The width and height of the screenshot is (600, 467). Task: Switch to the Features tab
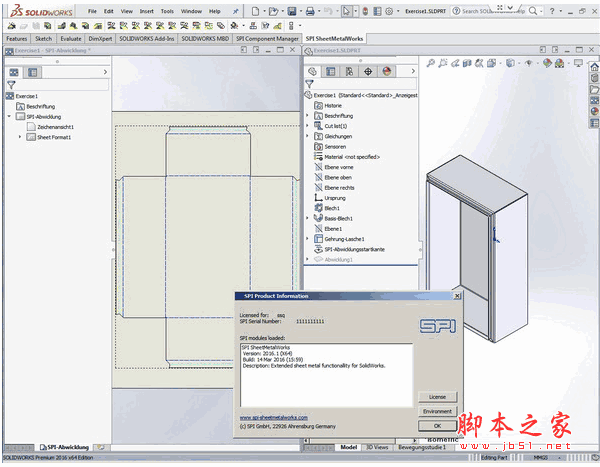coord(17,39)
